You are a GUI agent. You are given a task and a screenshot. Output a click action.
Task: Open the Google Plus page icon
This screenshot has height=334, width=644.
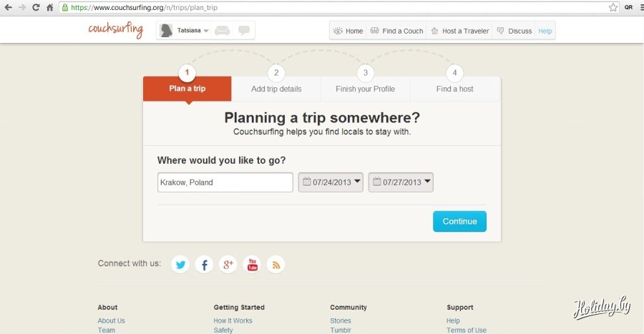tap(228, 265)
